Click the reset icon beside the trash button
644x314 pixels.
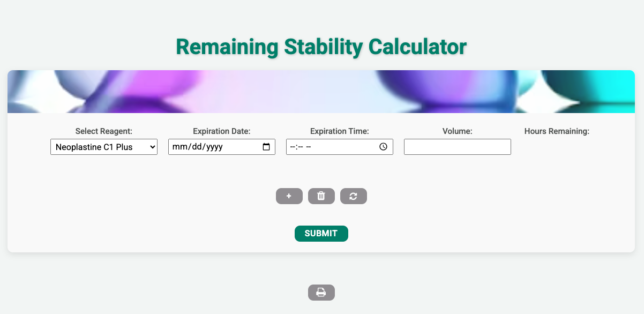click(x=354, y=196)
